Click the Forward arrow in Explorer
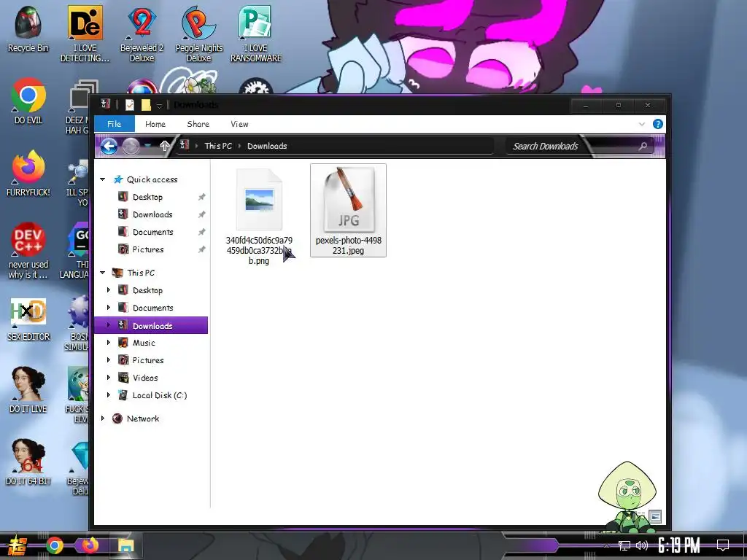This screenshot has width=747, height=560. (131, 146)
